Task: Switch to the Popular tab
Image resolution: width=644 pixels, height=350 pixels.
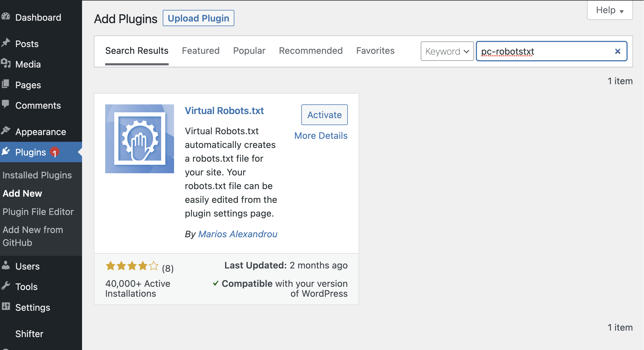Action: [x=249, y=51]
